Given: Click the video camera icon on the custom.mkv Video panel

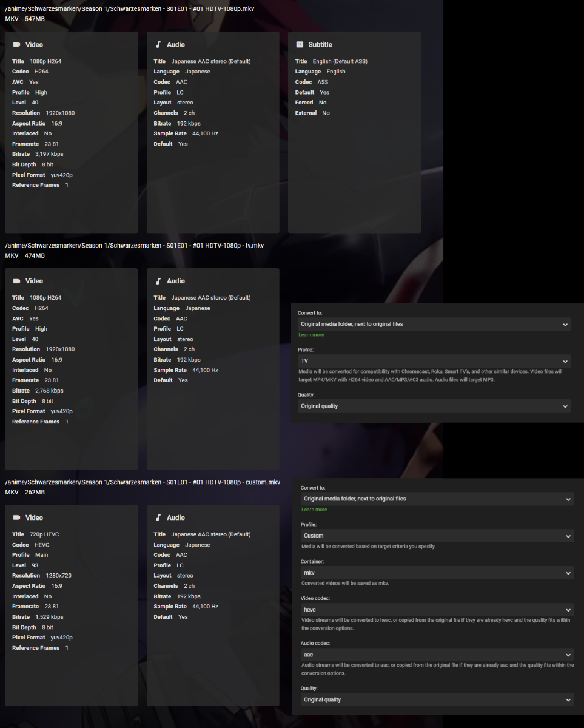Looking at the screenshot, I should pos(16,517).
